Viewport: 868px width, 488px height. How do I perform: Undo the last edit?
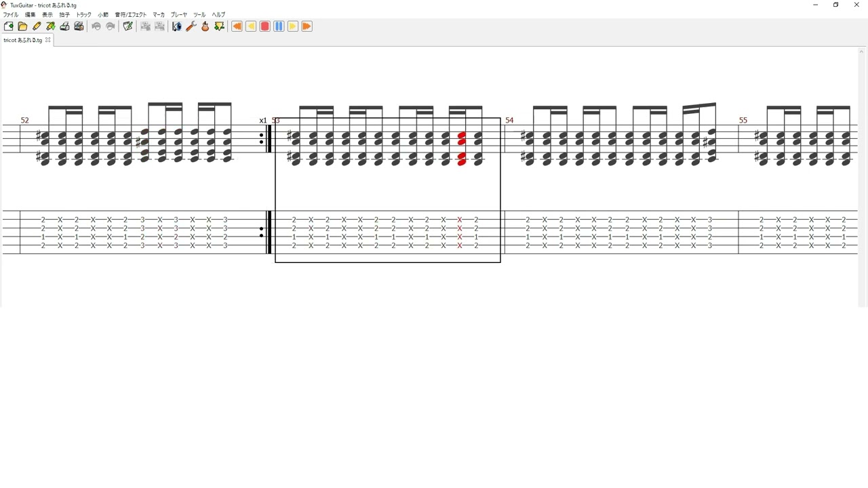(x=96, y=26)
